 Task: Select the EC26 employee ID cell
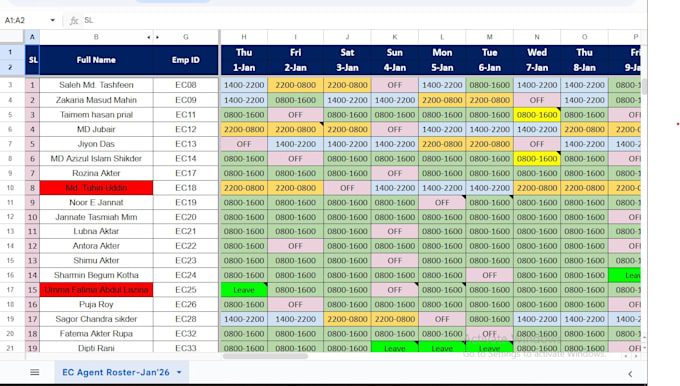tap(186, 304)
